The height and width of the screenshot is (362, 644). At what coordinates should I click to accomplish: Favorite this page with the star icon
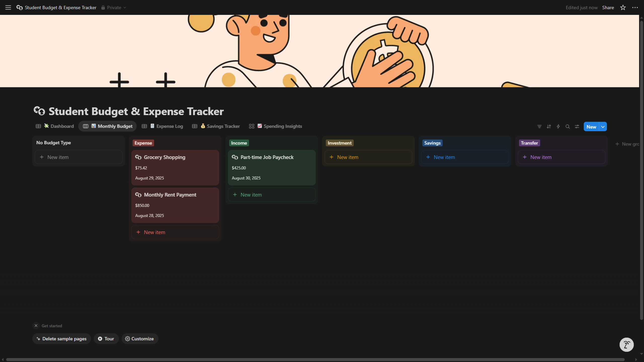[x=623, y=8]
